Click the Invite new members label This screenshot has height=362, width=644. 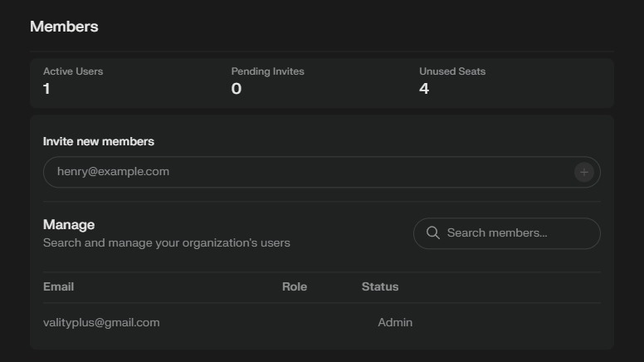(x=99, y=141)
